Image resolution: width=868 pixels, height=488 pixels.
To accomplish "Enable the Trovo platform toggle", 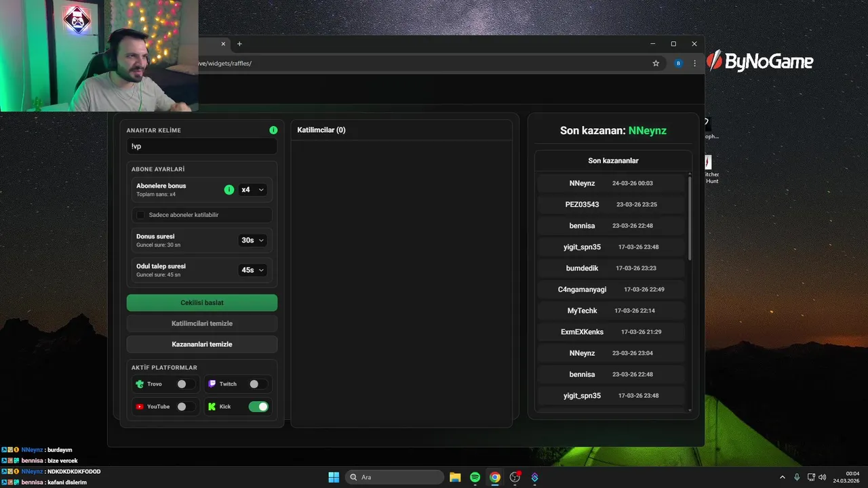I will pos(185,384).
